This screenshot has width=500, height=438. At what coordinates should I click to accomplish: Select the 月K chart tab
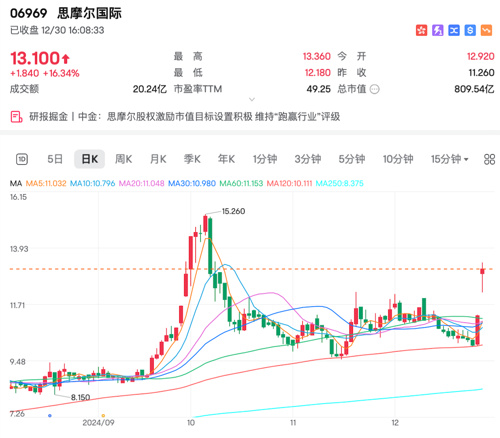158,159
